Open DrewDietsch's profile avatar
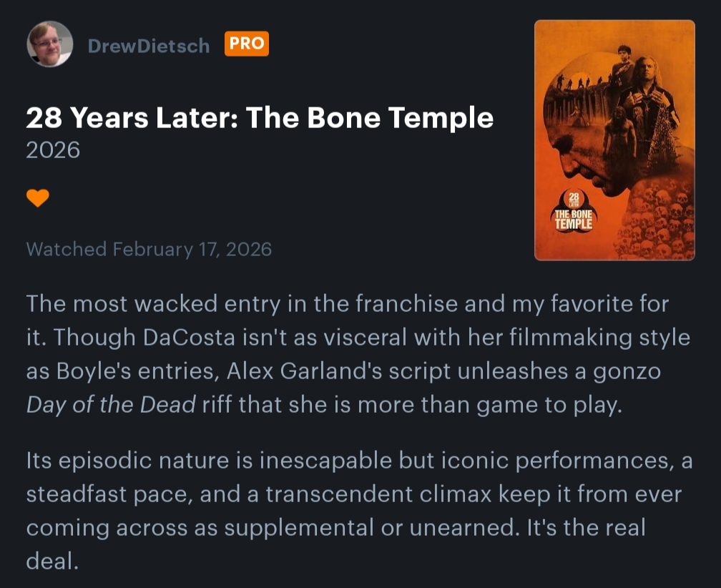The image size is (721, 588). [50, 44]
